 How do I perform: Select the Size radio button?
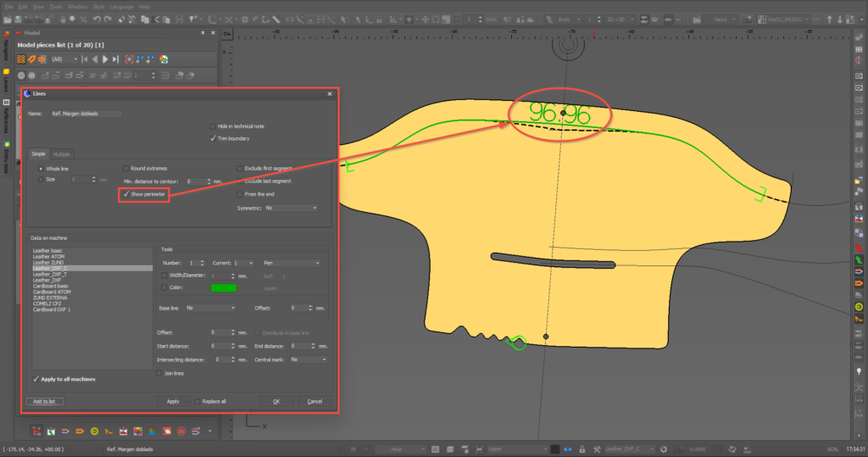(x=39, y=180)
